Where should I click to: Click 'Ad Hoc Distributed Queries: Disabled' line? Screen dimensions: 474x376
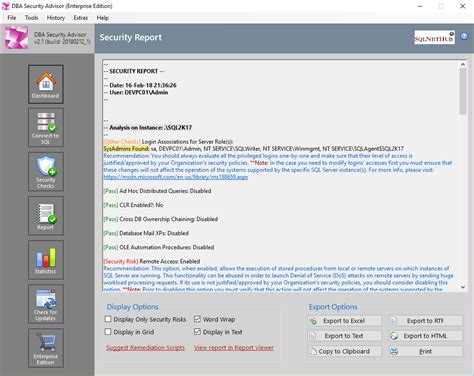[157, 191]
